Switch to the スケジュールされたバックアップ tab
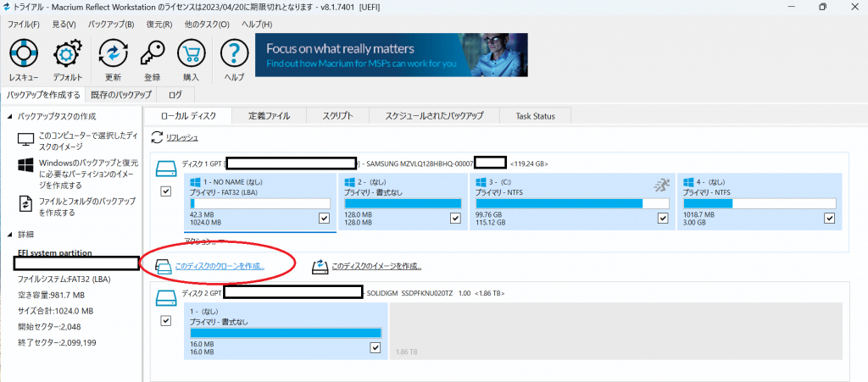Image resolution: width=868 pixels, height=382 pixels. (434, 116)
